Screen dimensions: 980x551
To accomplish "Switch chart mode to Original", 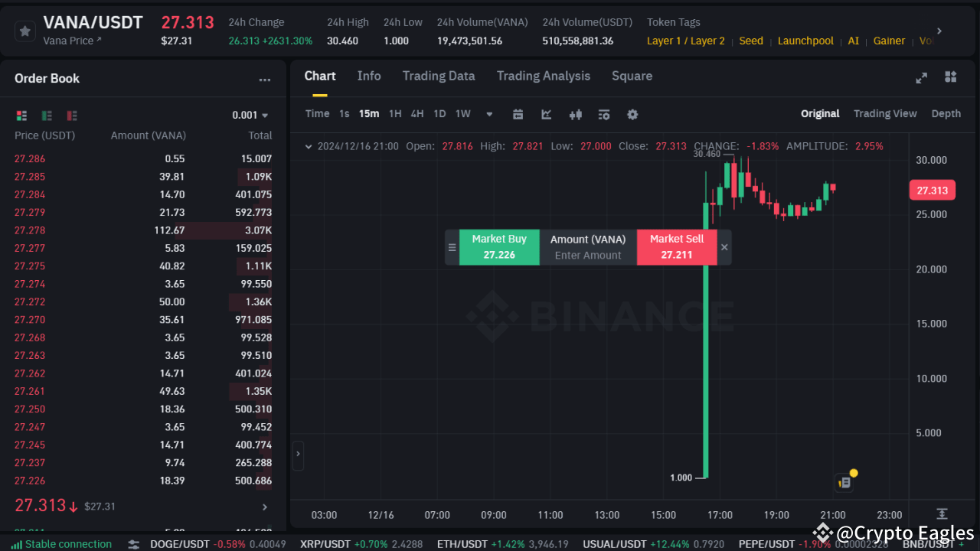I will pos(819,113).
